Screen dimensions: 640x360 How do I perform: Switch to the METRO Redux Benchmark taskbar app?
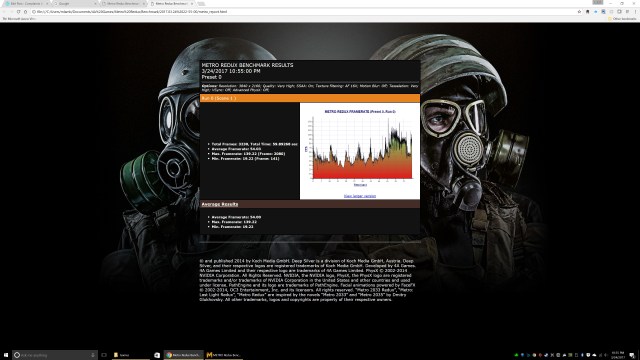click(x=224, y=355)
